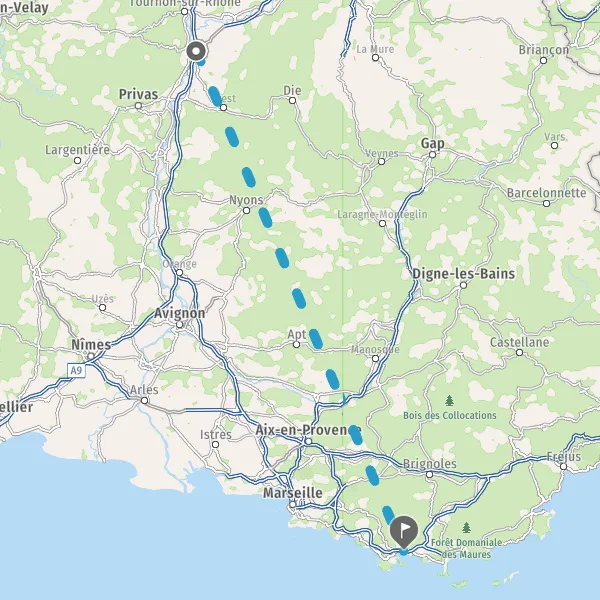Click the Nyons town marker
Viewport: 600px width, 600px height.
(246, 210)
